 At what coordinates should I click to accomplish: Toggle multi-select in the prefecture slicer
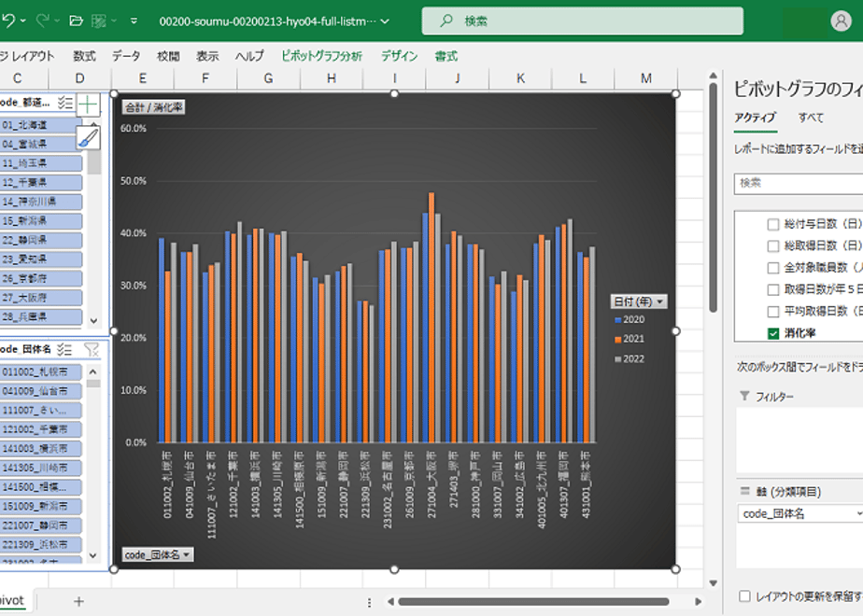click(65, 103)
